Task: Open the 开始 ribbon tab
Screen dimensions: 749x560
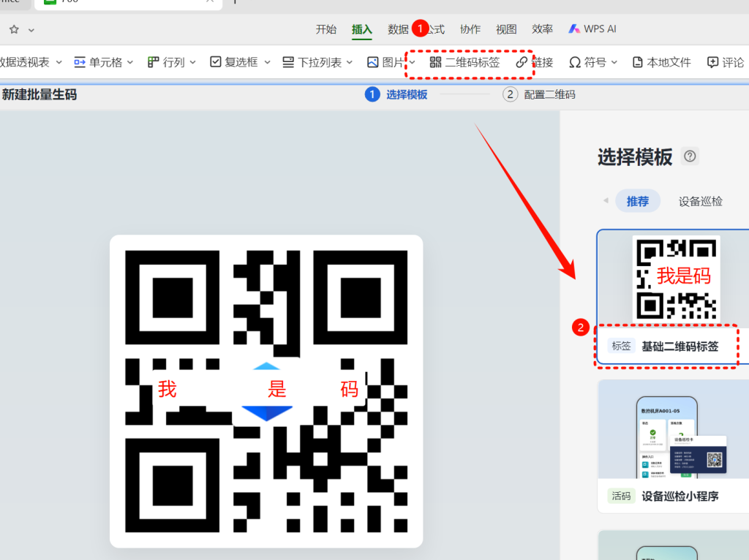Action: click(325, 29)
